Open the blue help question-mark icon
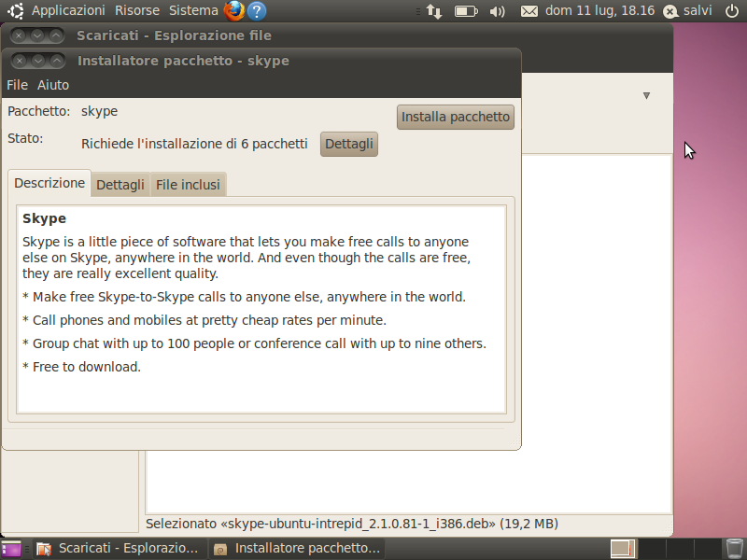 coord(257,11)
